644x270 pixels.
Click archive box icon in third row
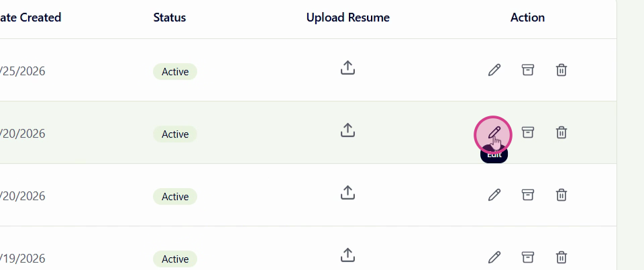pos(528,195)
